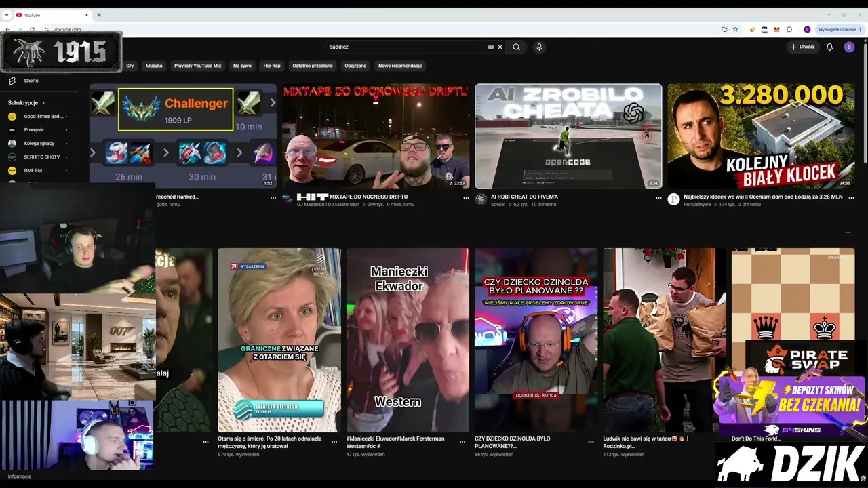Open options menu for MIXTAPE DO NOCNEGO DRIFTU

pos(466,198)
